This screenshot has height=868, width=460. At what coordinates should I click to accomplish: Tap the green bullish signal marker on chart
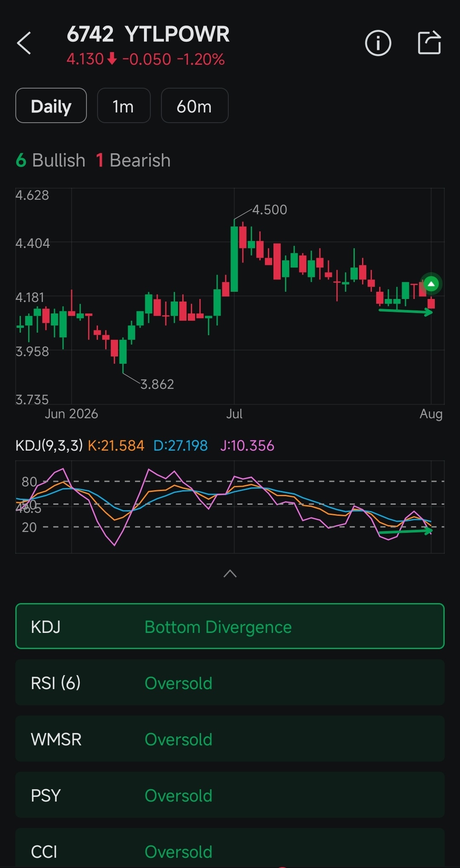[x=431, y=284]
